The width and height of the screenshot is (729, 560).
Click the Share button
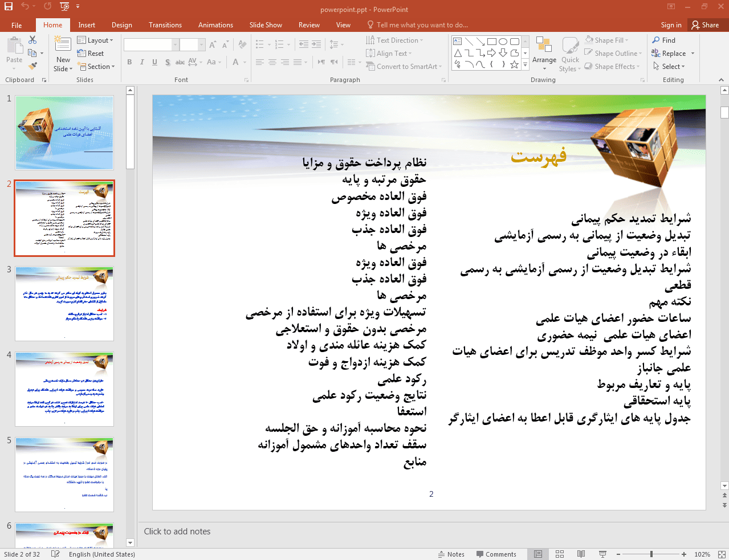tap(706, 25)
